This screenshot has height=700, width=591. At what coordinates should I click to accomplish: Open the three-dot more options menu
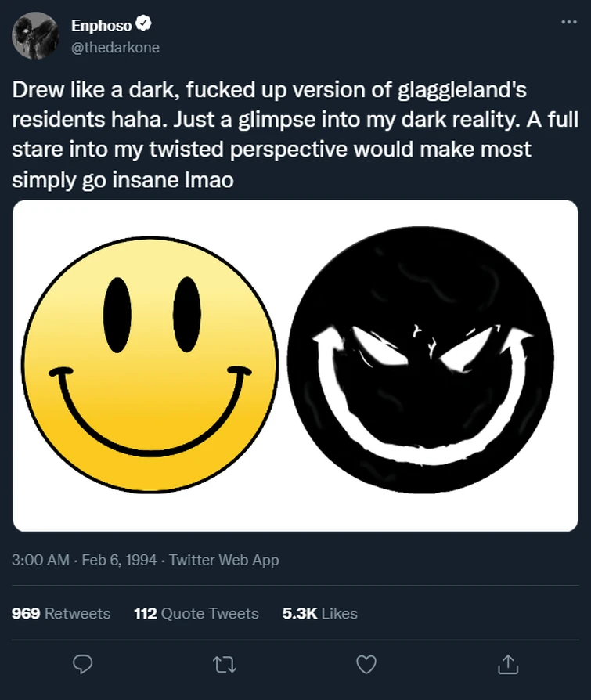[569, 23]
